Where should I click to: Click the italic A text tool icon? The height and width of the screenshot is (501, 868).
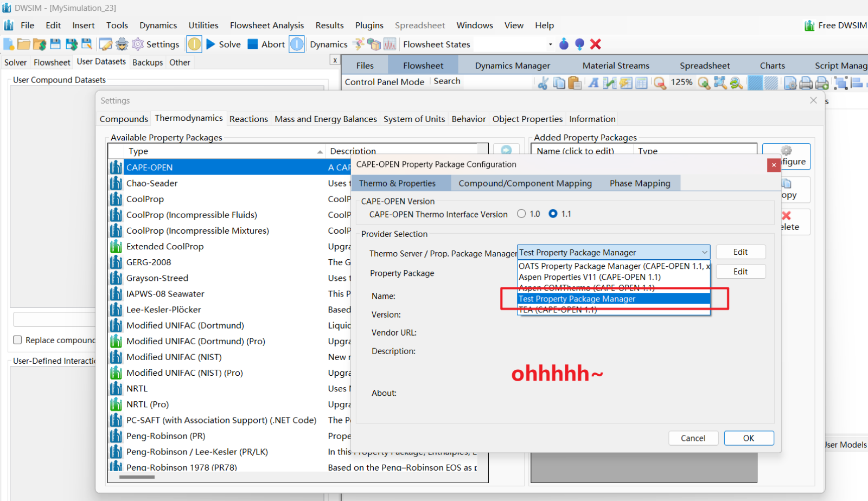(x=593, y=82)
